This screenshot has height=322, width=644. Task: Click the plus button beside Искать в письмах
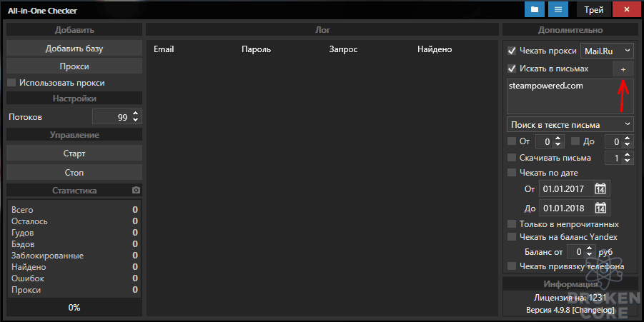[623, 69]
